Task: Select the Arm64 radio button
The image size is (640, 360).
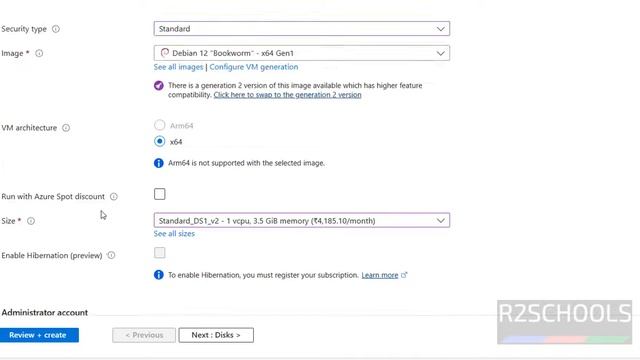Action: (160, 125)
